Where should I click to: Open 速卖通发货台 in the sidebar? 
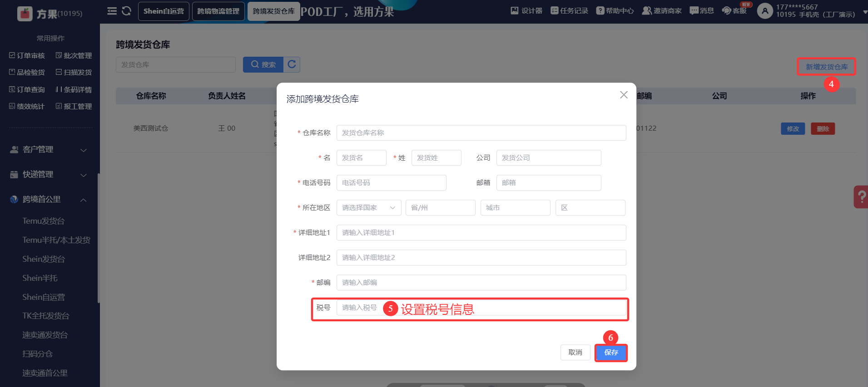point(45,335)
